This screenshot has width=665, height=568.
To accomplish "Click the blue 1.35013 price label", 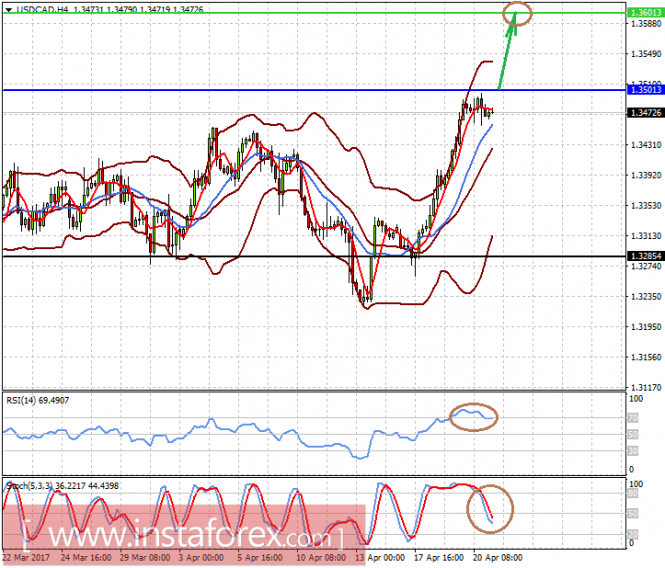I will [645, 90].
